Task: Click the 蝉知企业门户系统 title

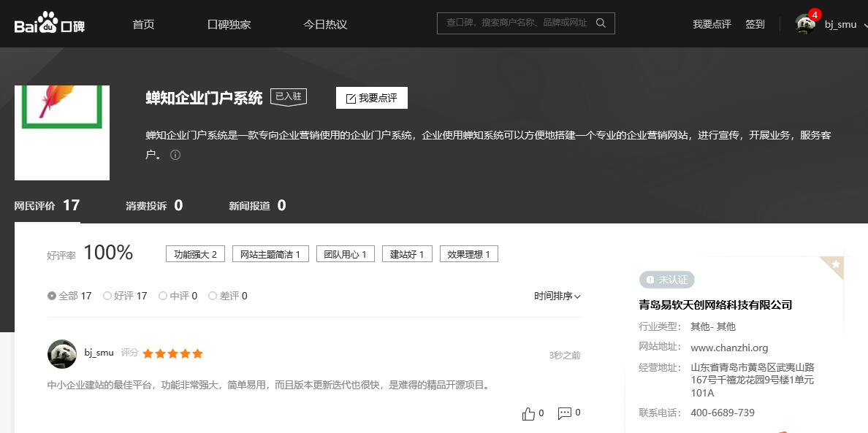Action: pos(204,98)
